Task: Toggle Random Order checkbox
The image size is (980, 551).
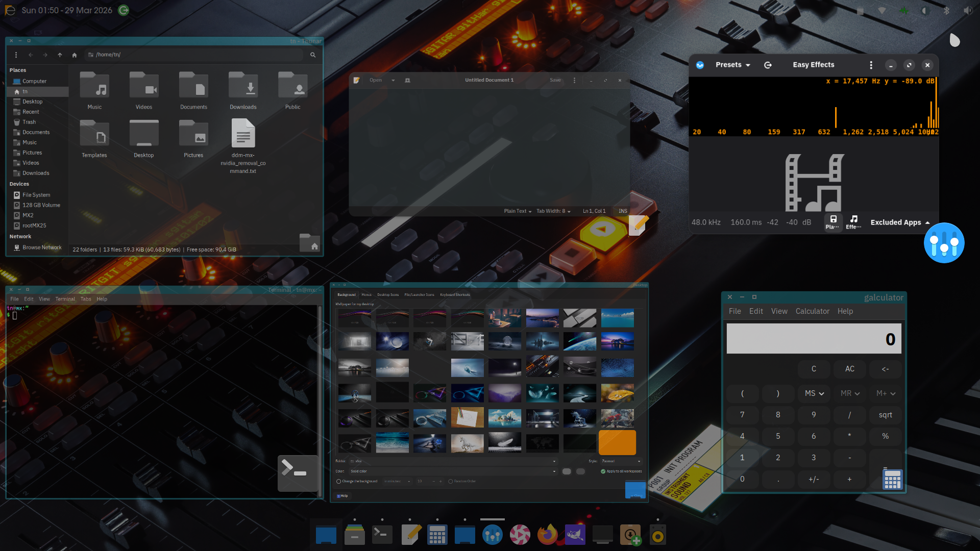Action: point(451,481)
